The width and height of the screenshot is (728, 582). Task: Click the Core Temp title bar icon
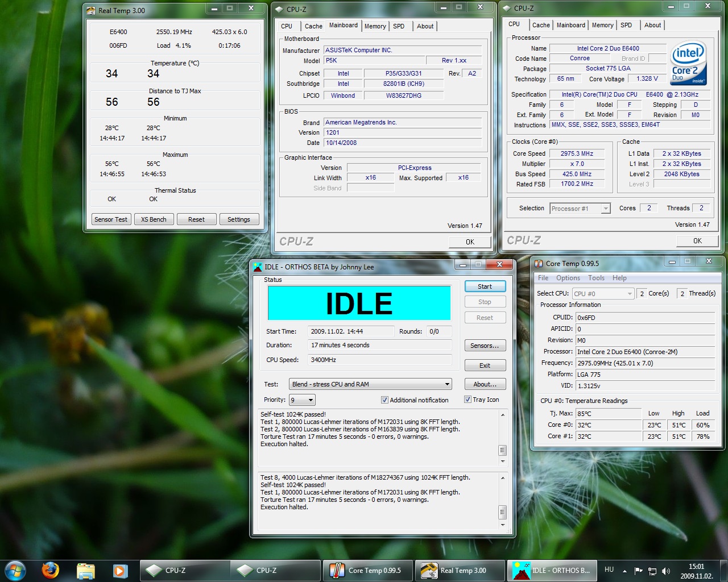click(x=538, y=263)
